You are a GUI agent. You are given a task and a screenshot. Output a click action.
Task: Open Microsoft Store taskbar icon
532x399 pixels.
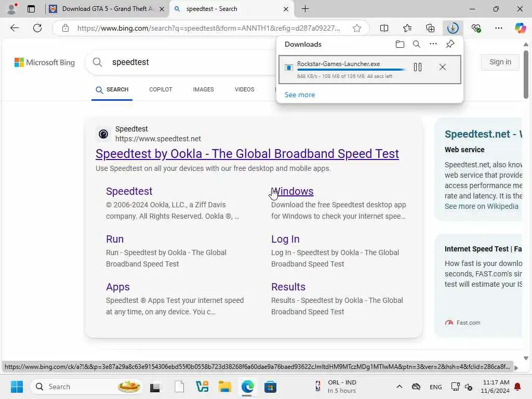(270, 387)
